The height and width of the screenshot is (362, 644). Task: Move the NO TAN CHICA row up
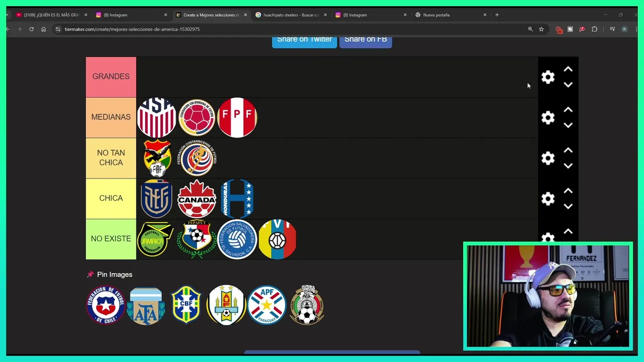[x=568, y=151]
